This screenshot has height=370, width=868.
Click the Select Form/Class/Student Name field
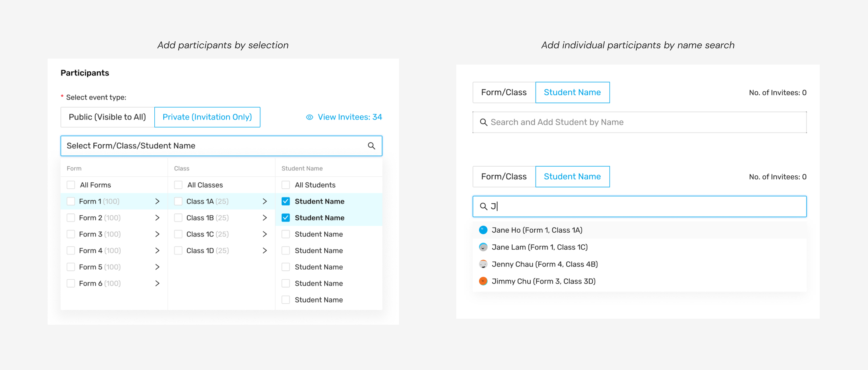click(x=221, y=146)
